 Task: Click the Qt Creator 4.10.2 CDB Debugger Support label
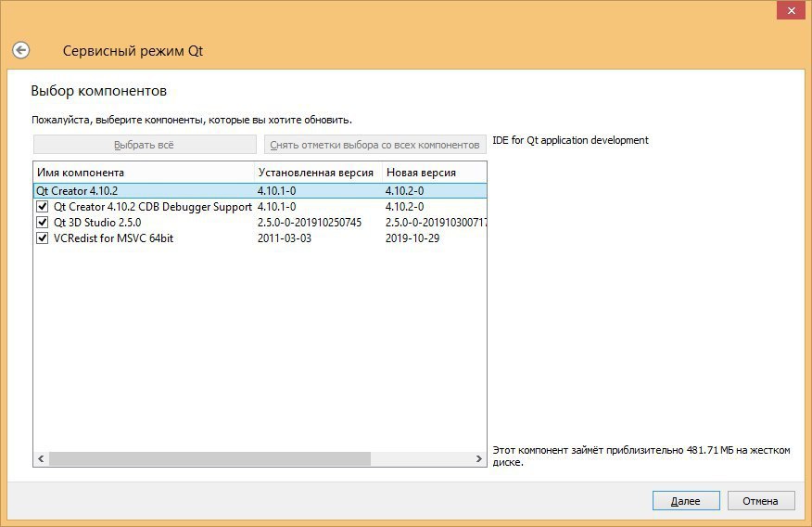click(x=153, y=207)
